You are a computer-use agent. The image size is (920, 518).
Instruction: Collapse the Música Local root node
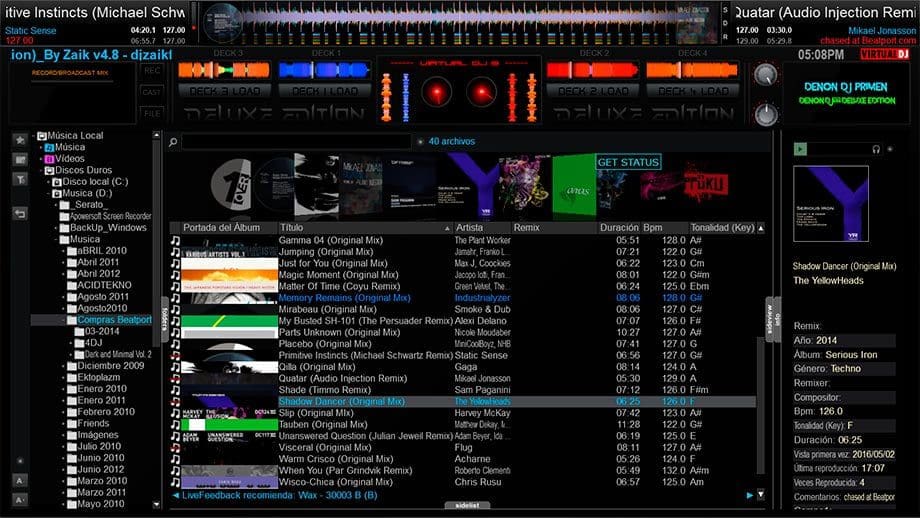click(x=33, y=136)
